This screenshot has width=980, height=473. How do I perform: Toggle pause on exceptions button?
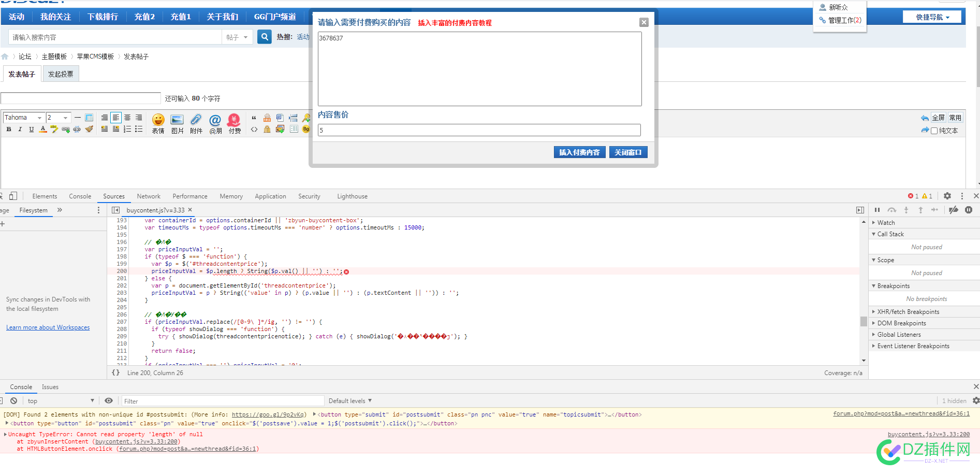969,210
